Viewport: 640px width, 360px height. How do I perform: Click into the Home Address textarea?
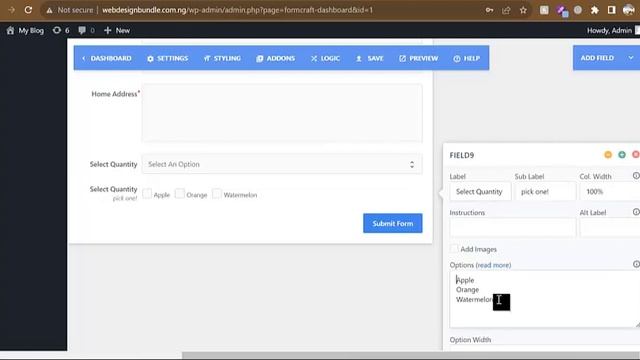[x=282, y=113]
